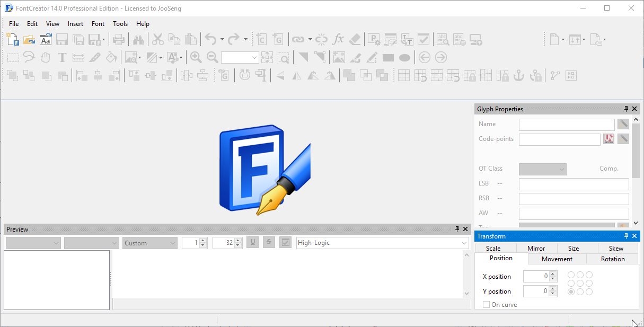Close the Preview panel

pyautogui.click(x=465, y=229)
